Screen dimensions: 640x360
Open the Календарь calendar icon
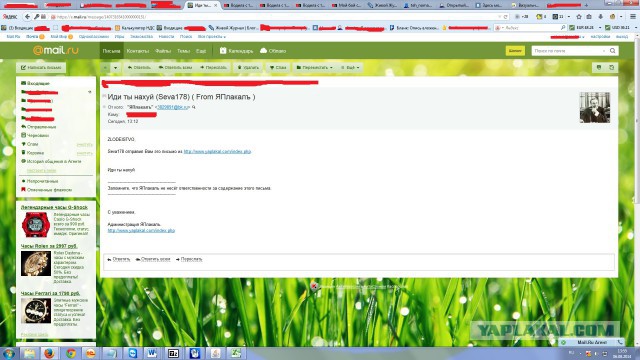(x=223, y=51)
